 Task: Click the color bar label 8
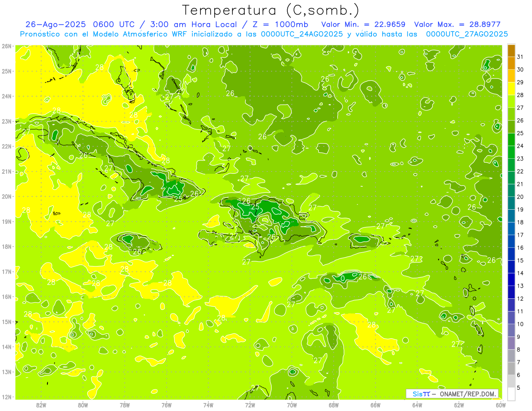coord(519,349)
